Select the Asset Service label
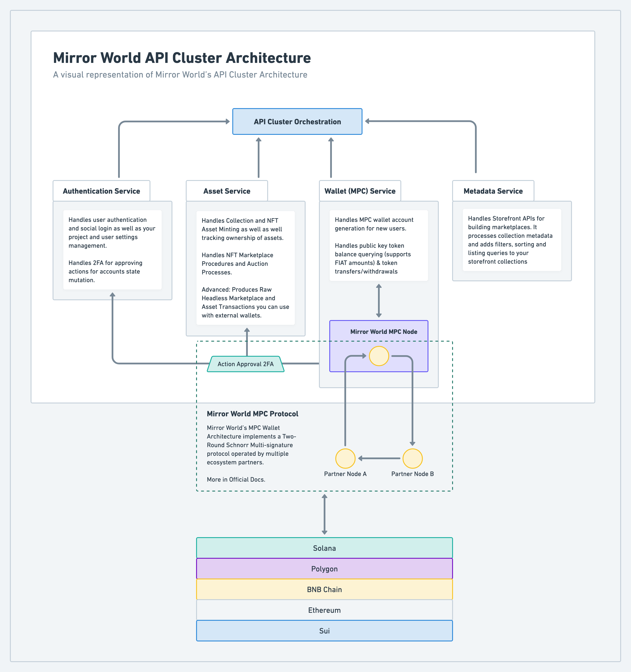The width and height of the screenshot is (631, 672). tap(227, 191)
